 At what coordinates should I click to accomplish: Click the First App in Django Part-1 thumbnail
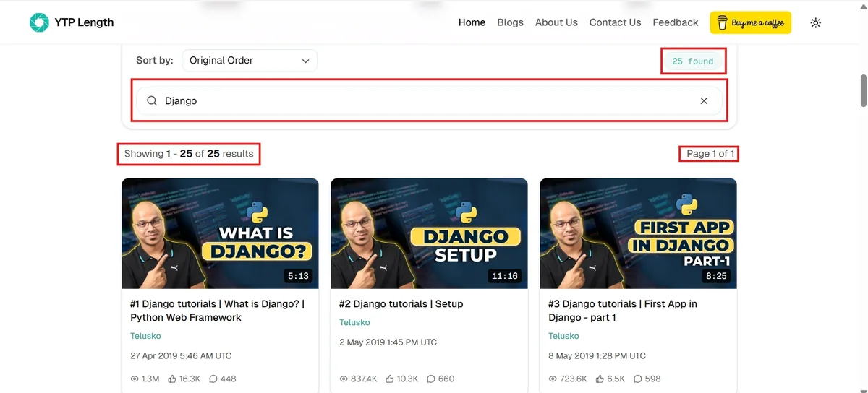click(x=638, y=234)
